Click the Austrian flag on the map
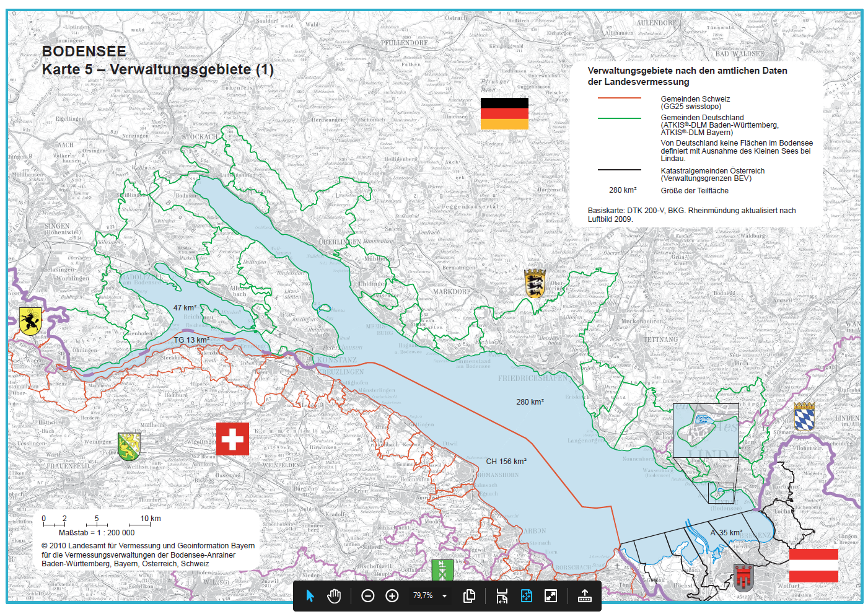Viewport: 868px width, 614px height. click(813, 565)
